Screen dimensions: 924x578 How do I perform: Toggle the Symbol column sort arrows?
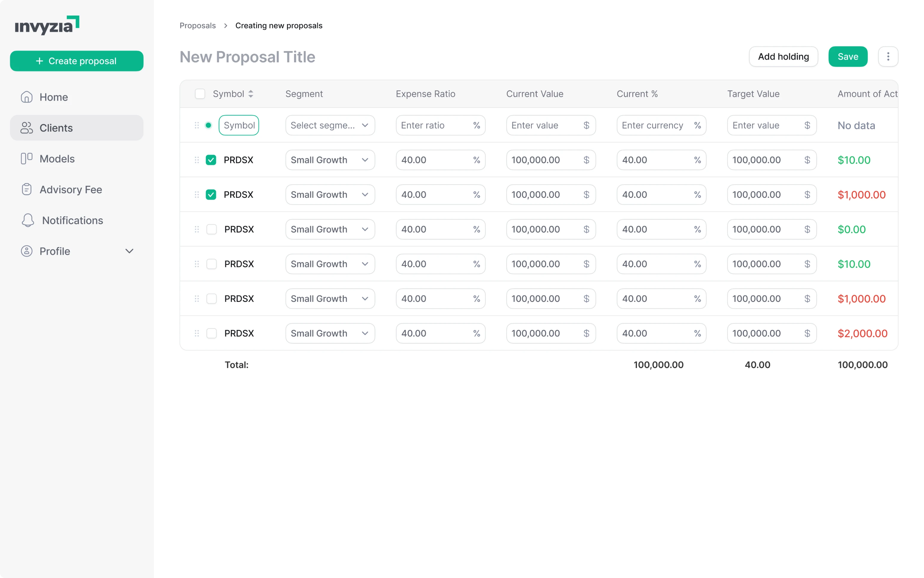[251, 94]
